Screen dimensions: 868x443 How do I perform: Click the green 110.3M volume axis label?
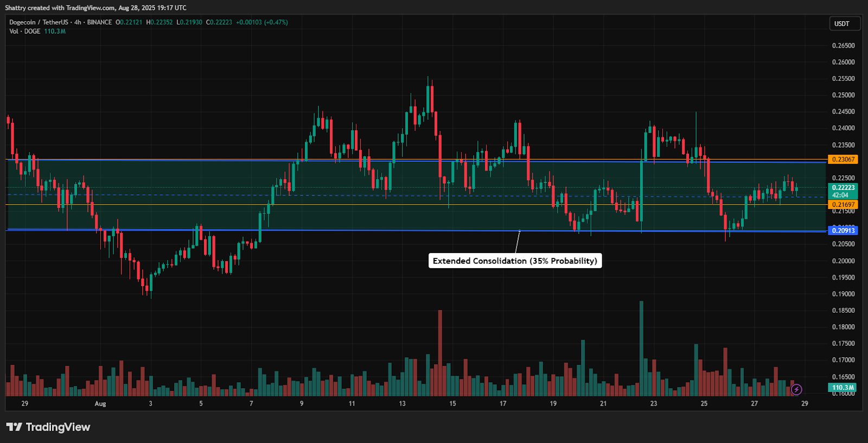point(843,388)
